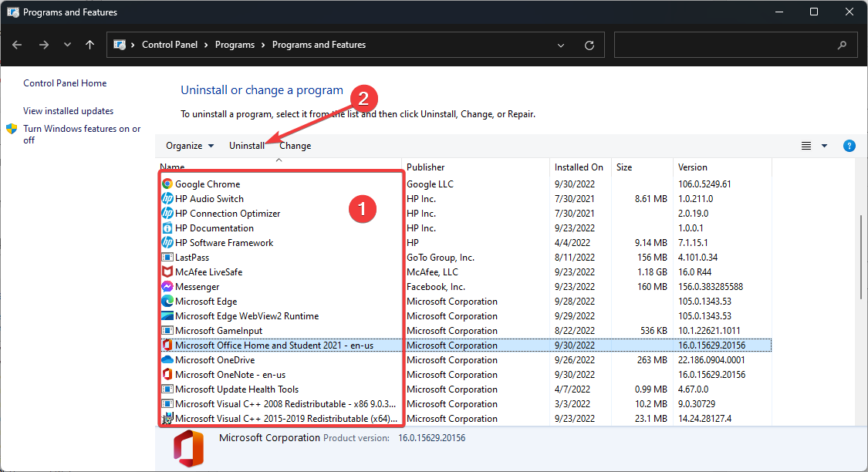
Task: Click the Google Chrome program icon
Action: (x=167, y=184)
